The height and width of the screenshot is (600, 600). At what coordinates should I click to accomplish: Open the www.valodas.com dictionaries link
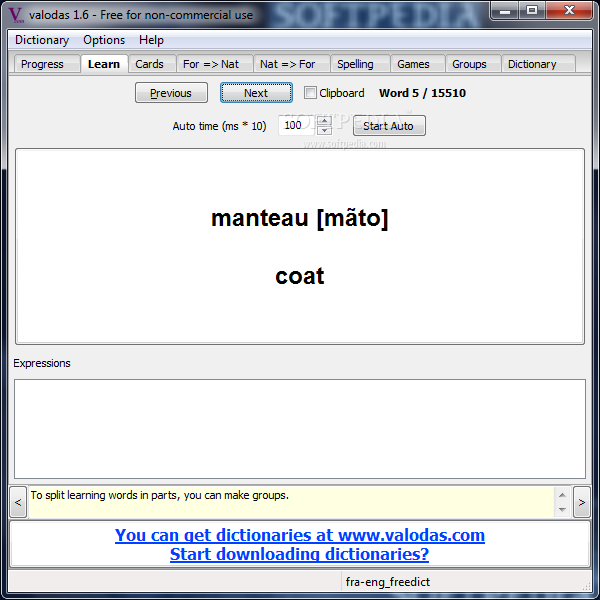pos(300,535)
